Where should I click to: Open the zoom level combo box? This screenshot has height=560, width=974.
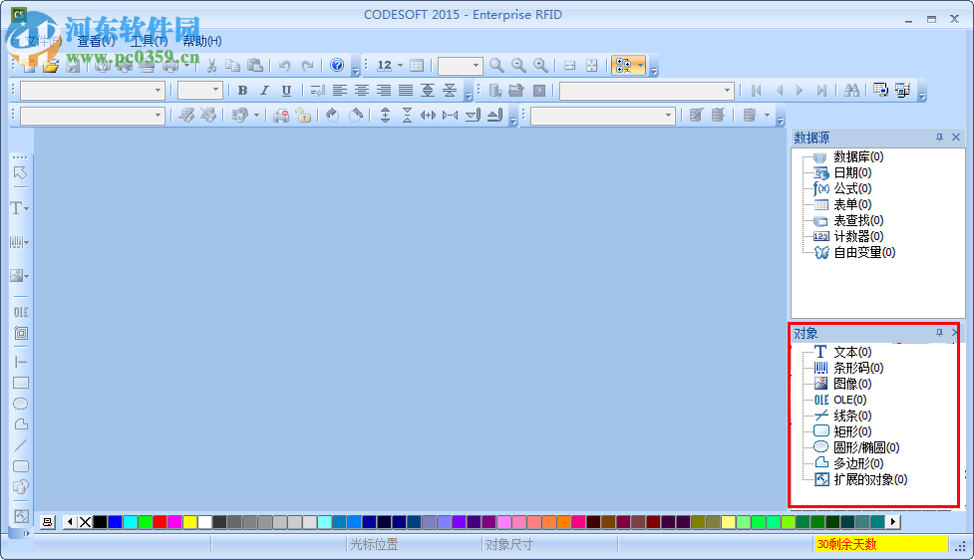[x=461, y=65]
